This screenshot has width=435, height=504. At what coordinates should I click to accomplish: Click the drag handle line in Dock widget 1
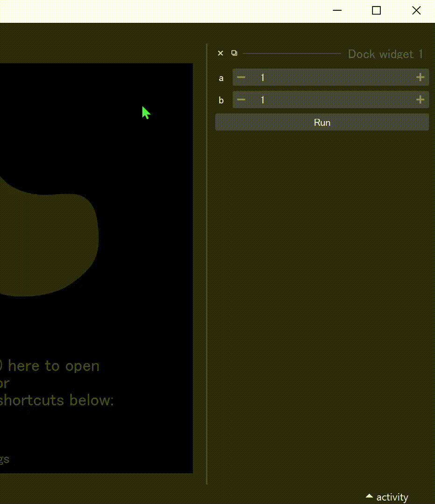292,53
